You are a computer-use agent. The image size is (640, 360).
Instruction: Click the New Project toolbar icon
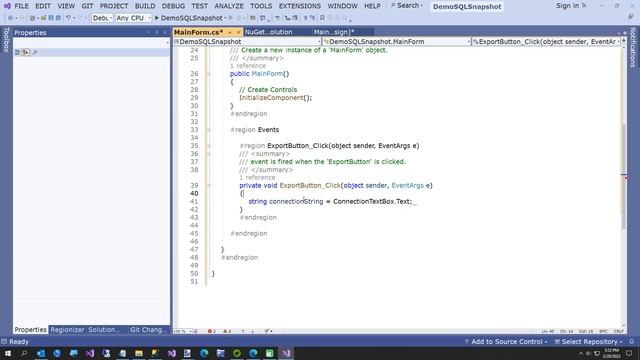click(32, 18)
